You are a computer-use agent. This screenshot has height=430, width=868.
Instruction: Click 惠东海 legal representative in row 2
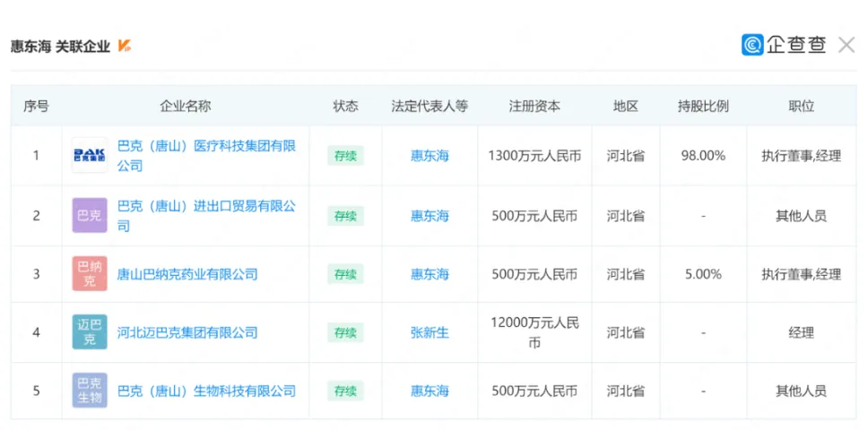click(430, 216)
